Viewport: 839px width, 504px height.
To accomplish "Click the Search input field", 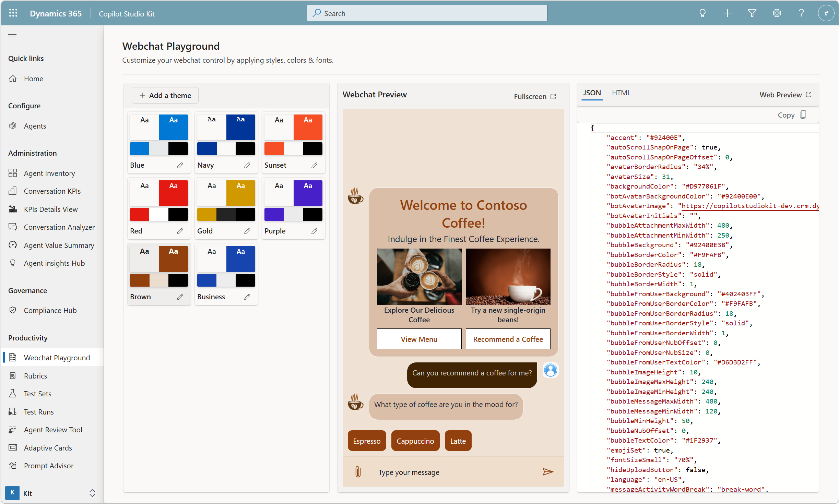I will [x=427, y=13].
